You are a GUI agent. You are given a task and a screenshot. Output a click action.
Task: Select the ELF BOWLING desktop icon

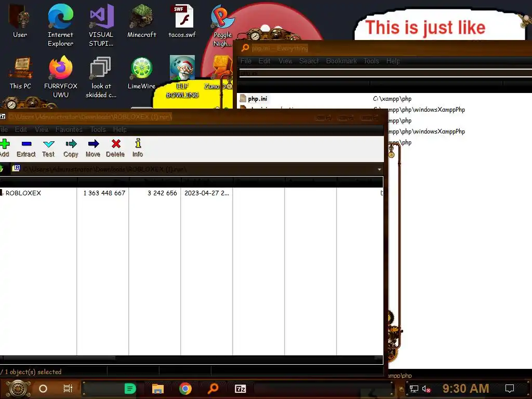coord(182,77)
